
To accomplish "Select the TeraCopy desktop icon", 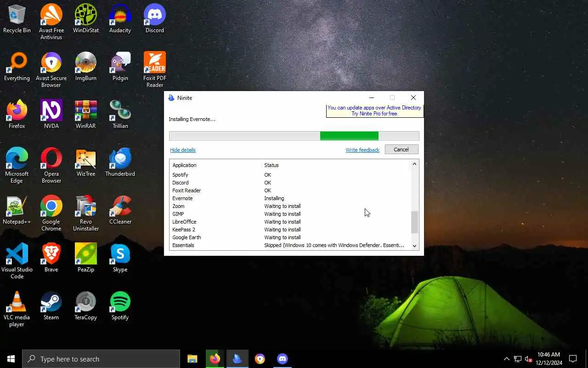I will pos(86,306).
